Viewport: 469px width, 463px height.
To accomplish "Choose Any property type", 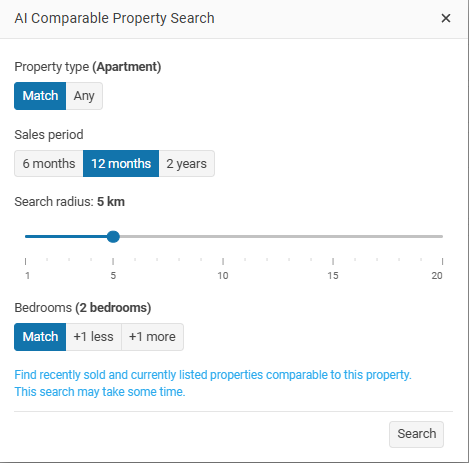I will tap(84, 96).
